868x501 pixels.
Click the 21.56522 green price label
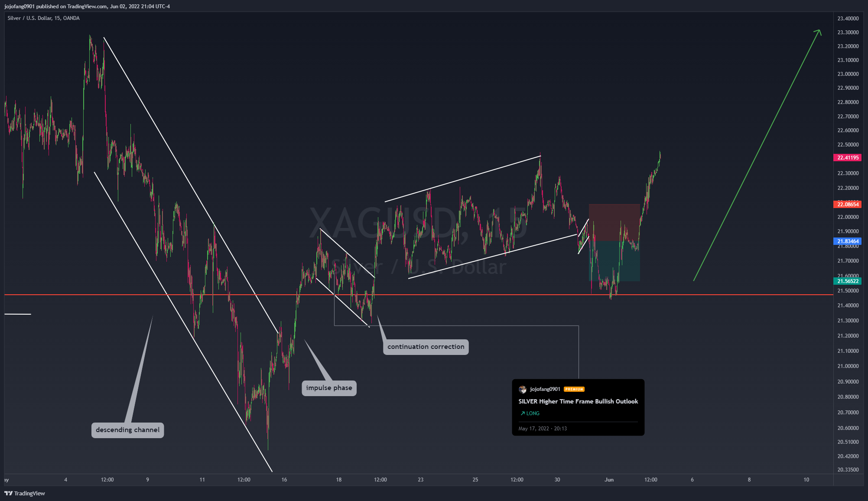tap(848, 281)
